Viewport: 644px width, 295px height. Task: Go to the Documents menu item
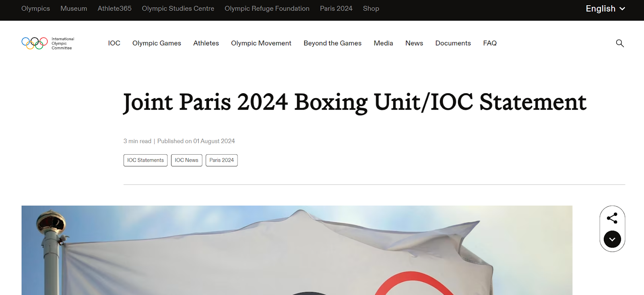(x=453, y=43)
